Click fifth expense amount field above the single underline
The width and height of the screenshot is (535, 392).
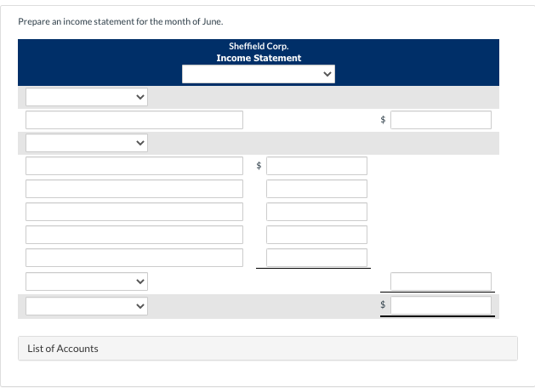pyautogui.click(x=316, y=258)
